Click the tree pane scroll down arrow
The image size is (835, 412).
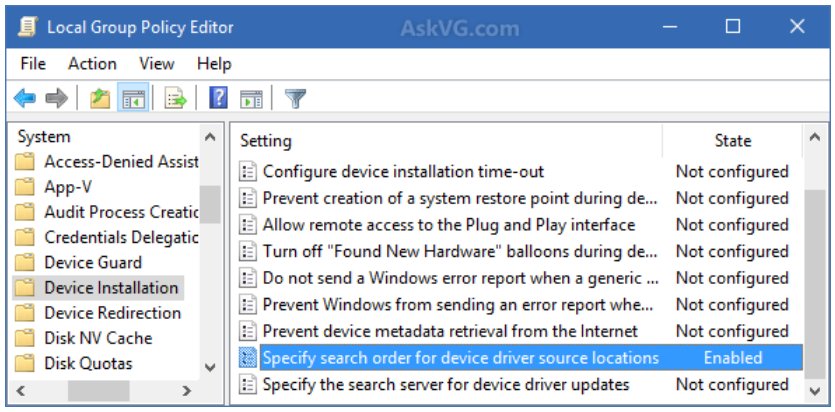point(210,367)
